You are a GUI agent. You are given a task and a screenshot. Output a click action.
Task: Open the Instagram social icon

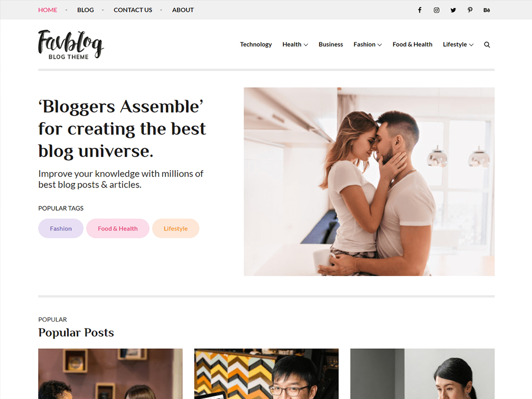coord(437,10)
